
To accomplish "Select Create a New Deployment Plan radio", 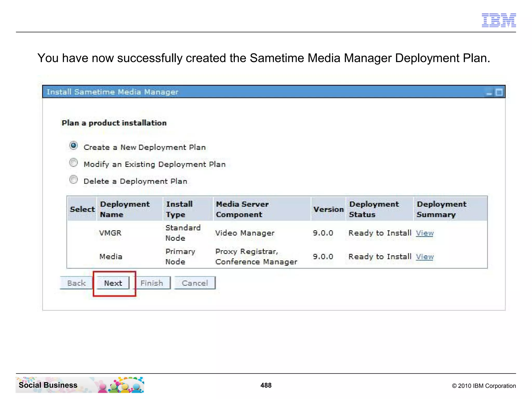I will pyautogui.click(x=74, y=145).
